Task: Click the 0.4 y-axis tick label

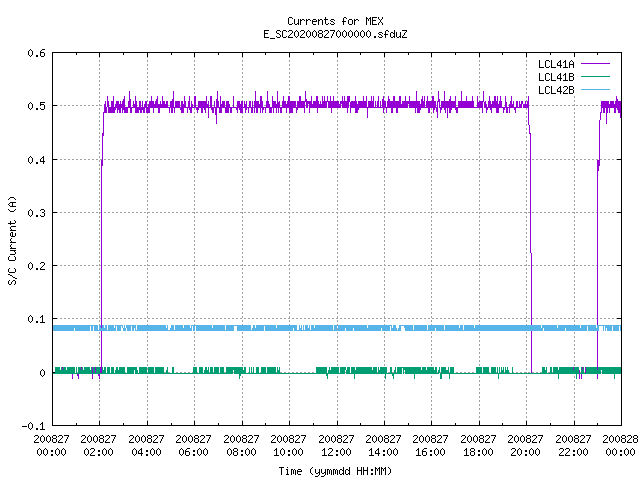Action: point(36,160)
